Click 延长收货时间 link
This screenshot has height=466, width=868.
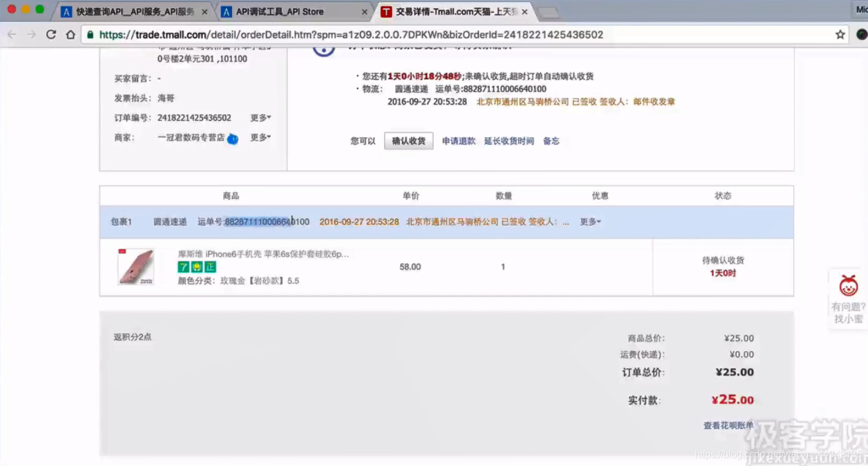pyautogui.click(x=509, y=141)
